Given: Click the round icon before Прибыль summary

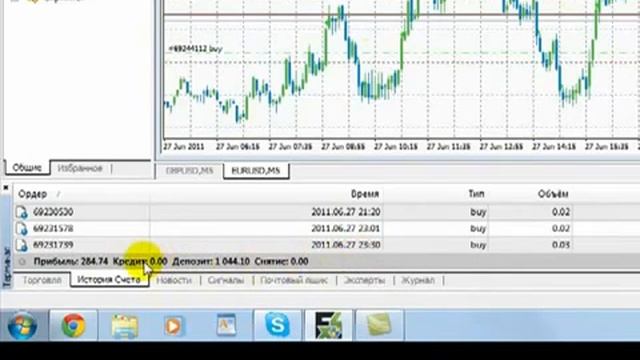Looking at the screenshot, I should 22,262.
